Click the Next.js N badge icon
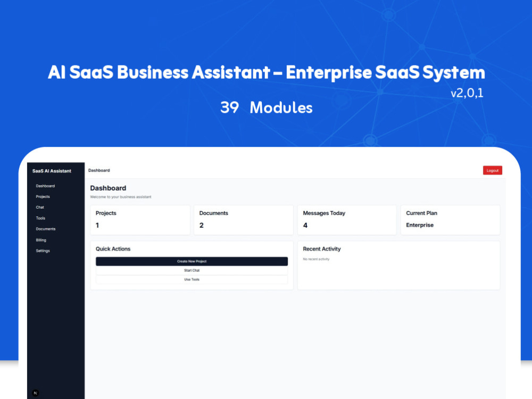The image size is (532, 399). (36, 393)
